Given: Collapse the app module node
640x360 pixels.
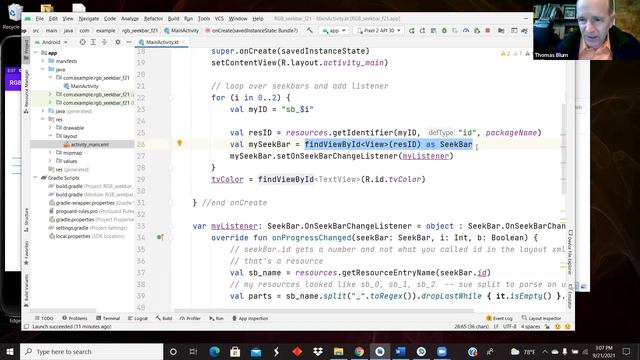Looking at the screenshot, I should tap(36, 53).
